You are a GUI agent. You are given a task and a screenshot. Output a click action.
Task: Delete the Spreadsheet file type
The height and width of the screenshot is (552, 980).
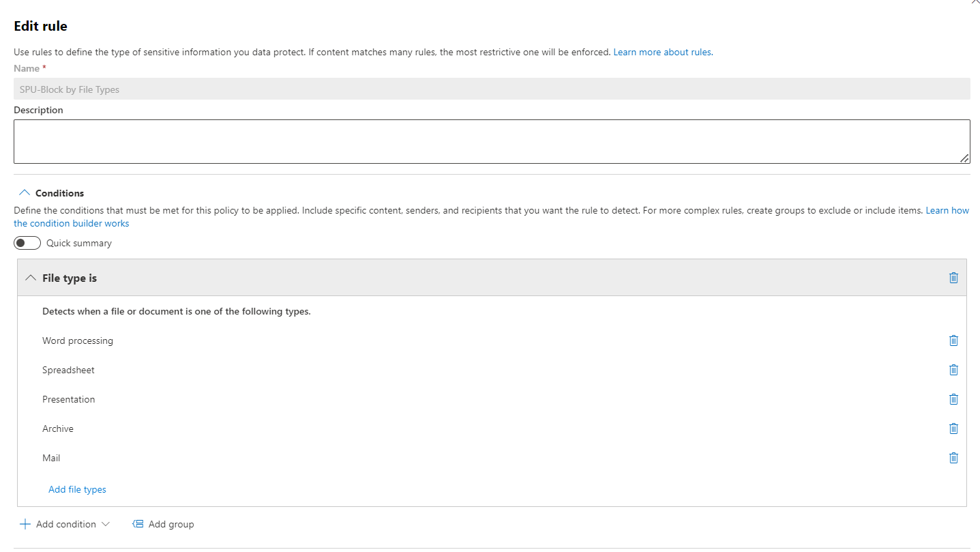953,369
